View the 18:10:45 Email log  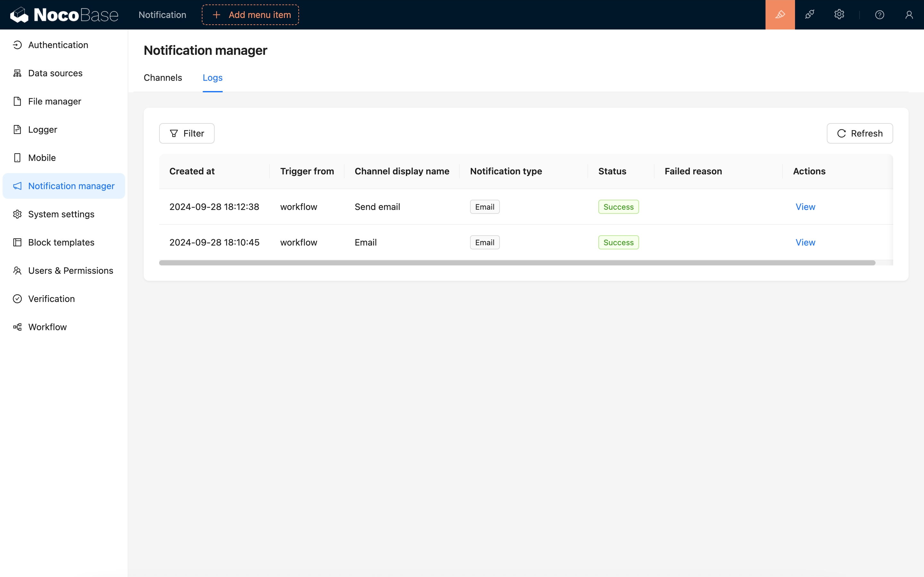[x=805, y=242]
